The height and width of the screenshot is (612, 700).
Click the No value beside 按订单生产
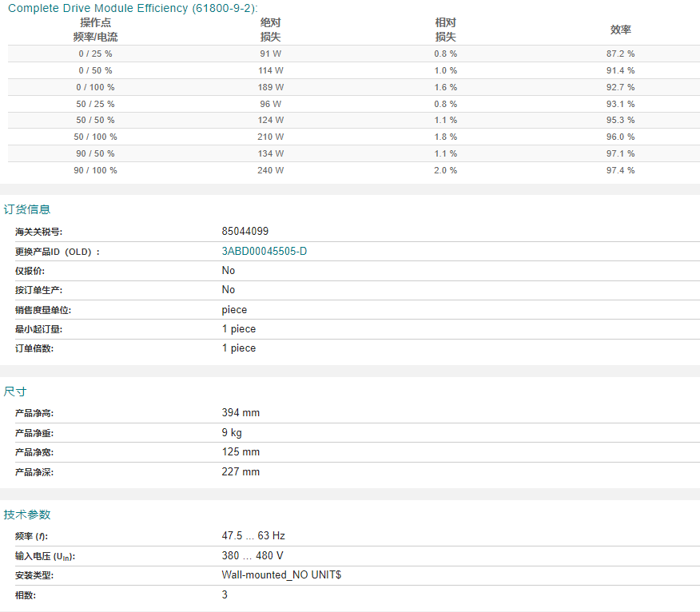coord(228,290)
